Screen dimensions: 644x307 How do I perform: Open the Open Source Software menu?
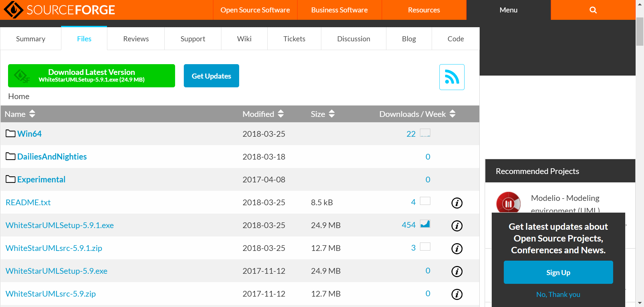coord(255,10)
